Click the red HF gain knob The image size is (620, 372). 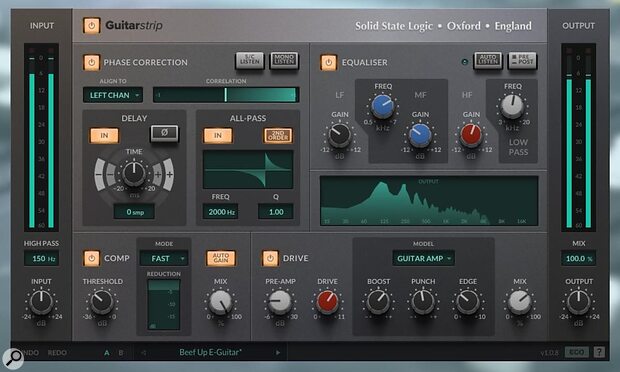(471, 135)
